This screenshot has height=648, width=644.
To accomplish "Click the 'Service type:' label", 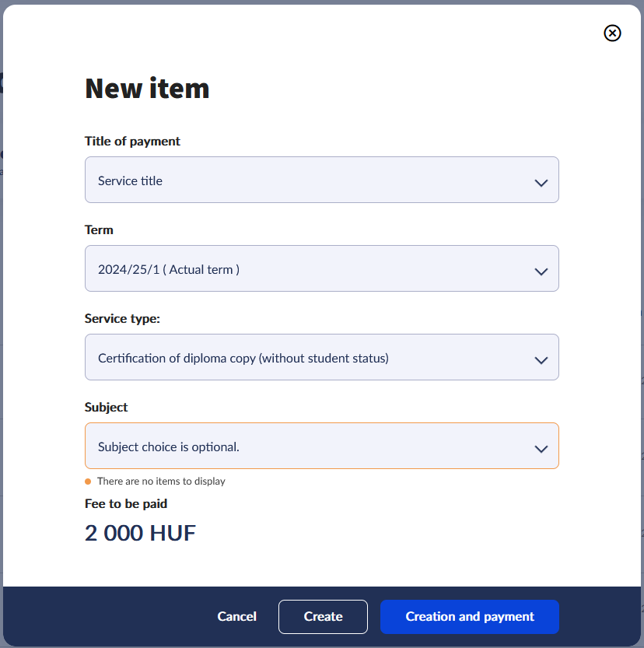I will (x=122, y=318).
